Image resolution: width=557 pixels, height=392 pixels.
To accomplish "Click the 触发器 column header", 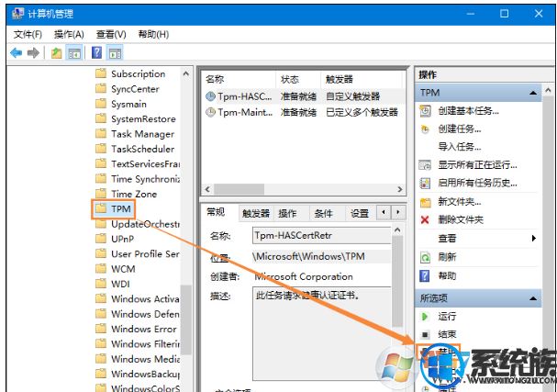I will tap(362, 79).
